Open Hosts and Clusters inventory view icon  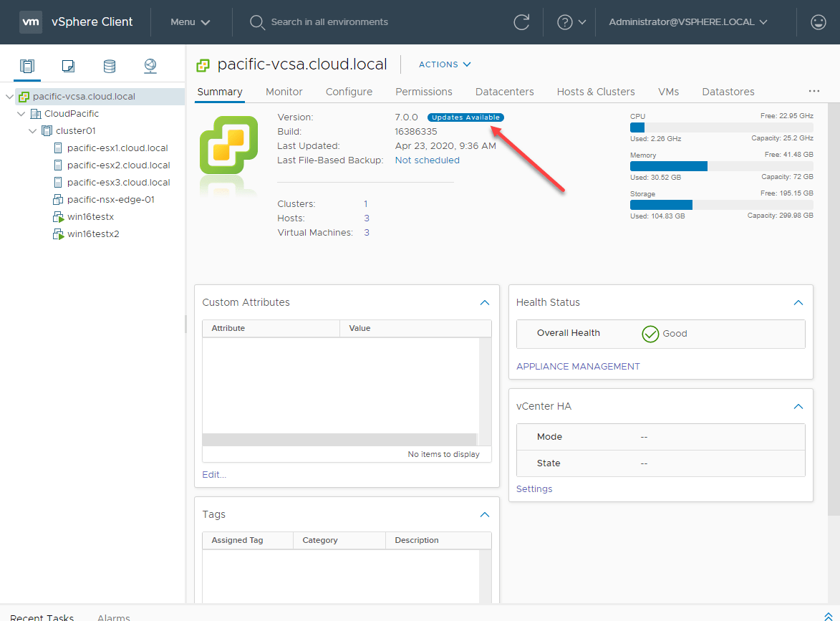coord(26,66)
